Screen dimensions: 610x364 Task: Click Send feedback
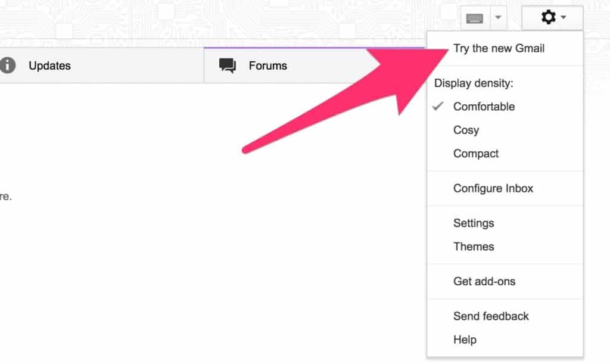tap(491, 316)
